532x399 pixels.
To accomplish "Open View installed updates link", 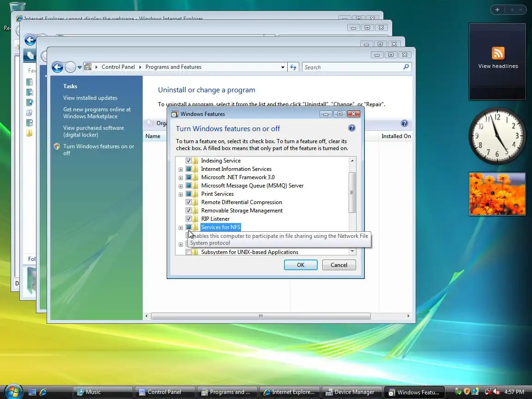I will point(90,98).
